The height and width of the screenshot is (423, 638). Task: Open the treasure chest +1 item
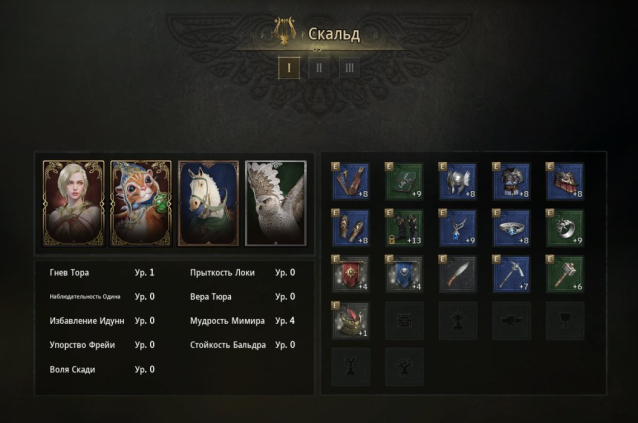tap(351, 321)
